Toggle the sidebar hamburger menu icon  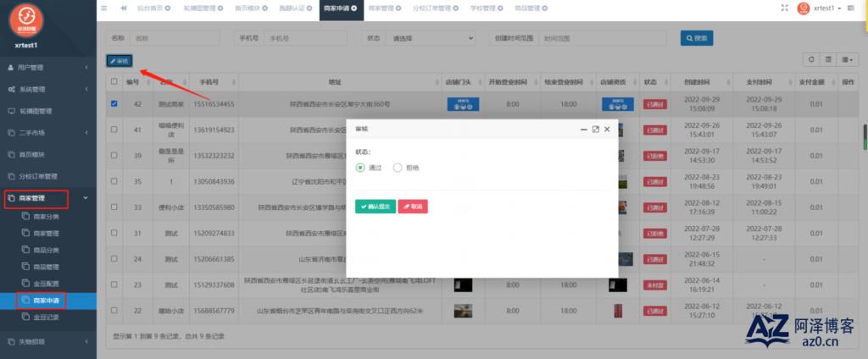[x=104, y=8]
